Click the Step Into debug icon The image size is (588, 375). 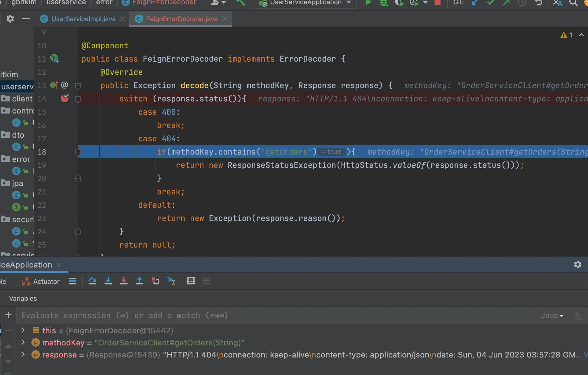click(x=108, y=281)
